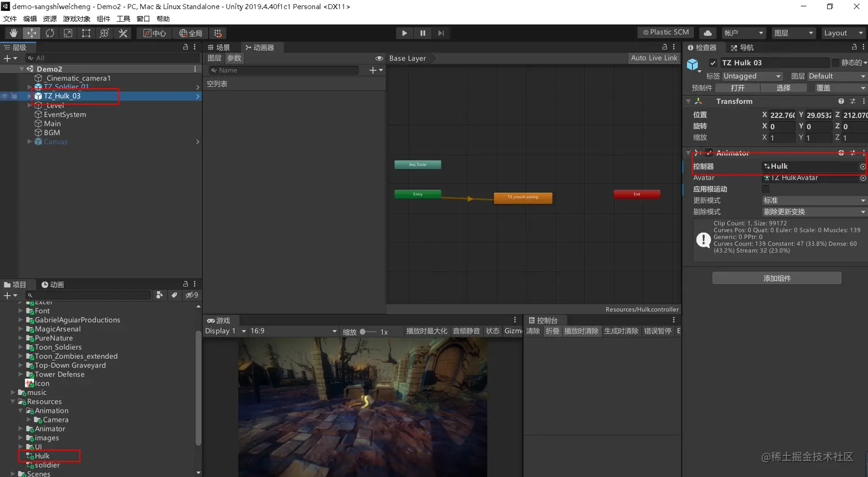Open the Edit menu
This screenshot has height=477, width=868.
point(30,19)
